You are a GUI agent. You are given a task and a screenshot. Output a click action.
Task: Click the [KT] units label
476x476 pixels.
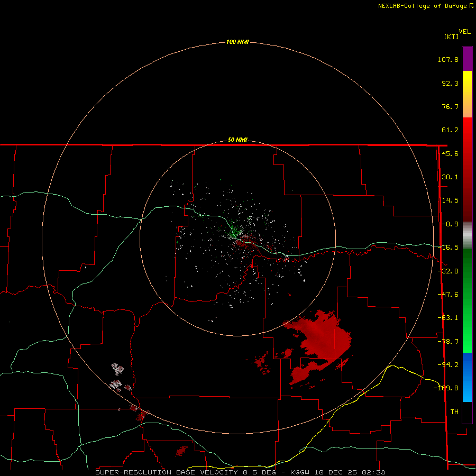[x=451, y=36]
